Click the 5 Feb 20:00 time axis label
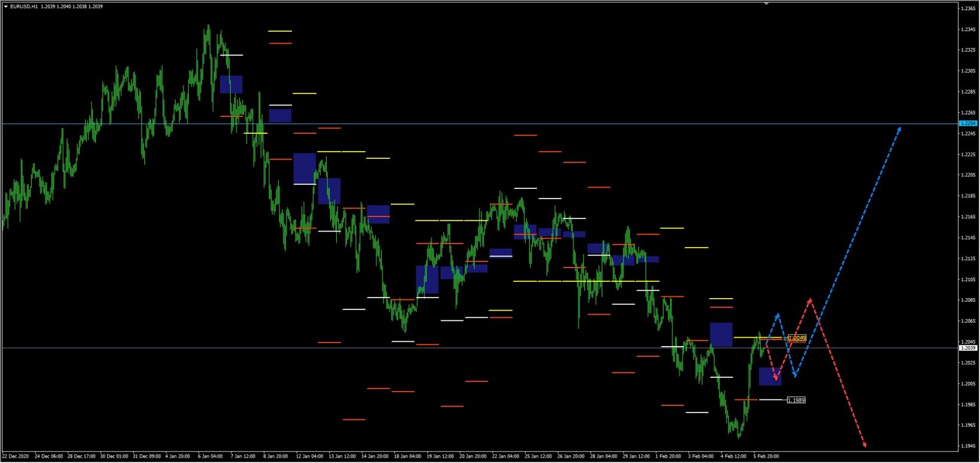Image resolution: width=980 pixels, height=463 pixels. click(x=766, y=456)
